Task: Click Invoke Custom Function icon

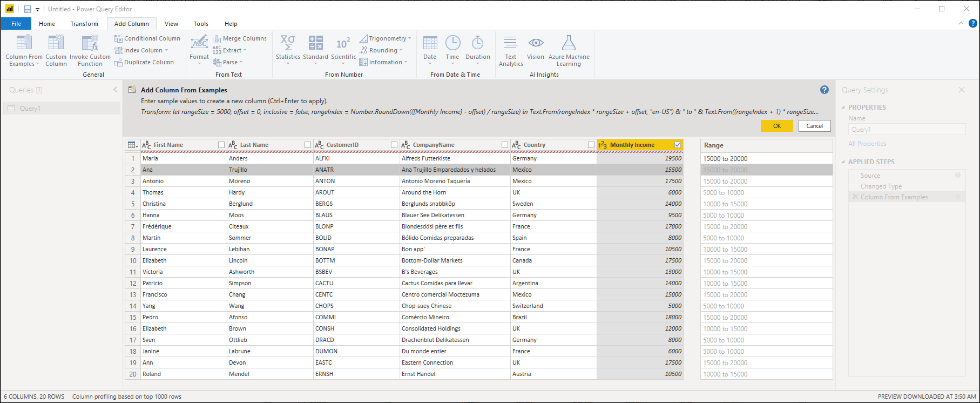Action: point(90,42)
